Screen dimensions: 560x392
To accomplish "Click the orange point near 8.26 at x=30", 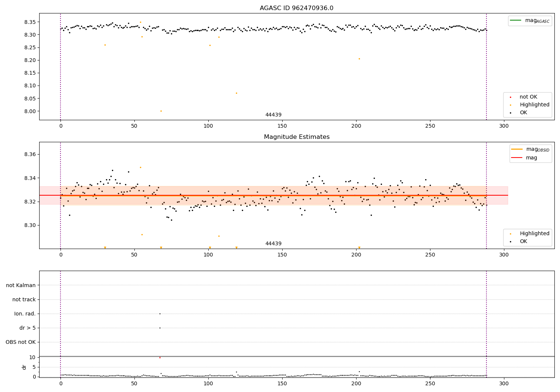I will (105, 45).
